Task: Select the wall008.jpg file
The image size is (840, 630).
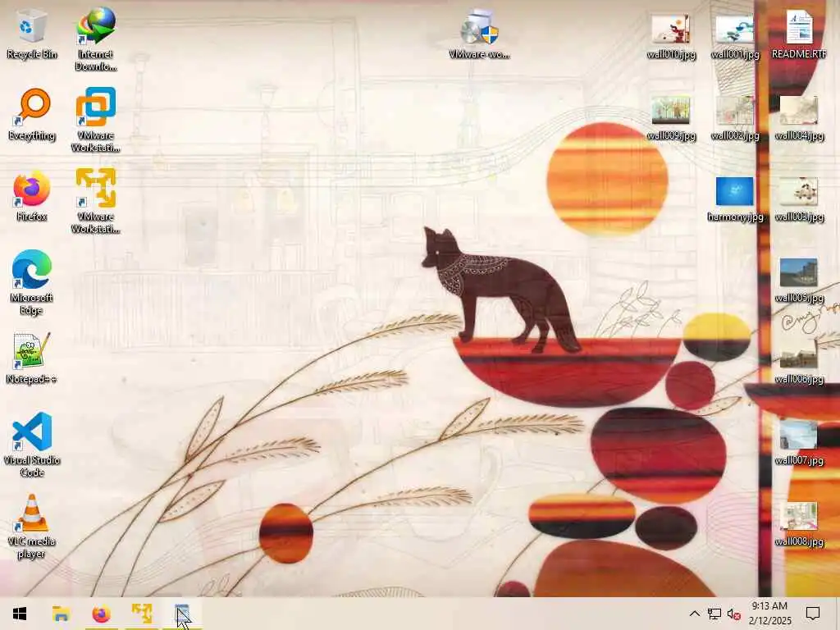Action: pyautogui.click(x=799, y=525)
